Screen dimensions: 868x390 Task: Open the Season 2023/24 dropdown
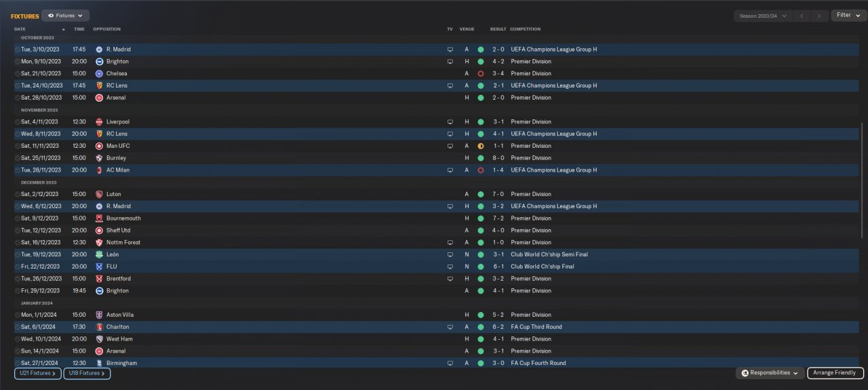tap(763, 15)
